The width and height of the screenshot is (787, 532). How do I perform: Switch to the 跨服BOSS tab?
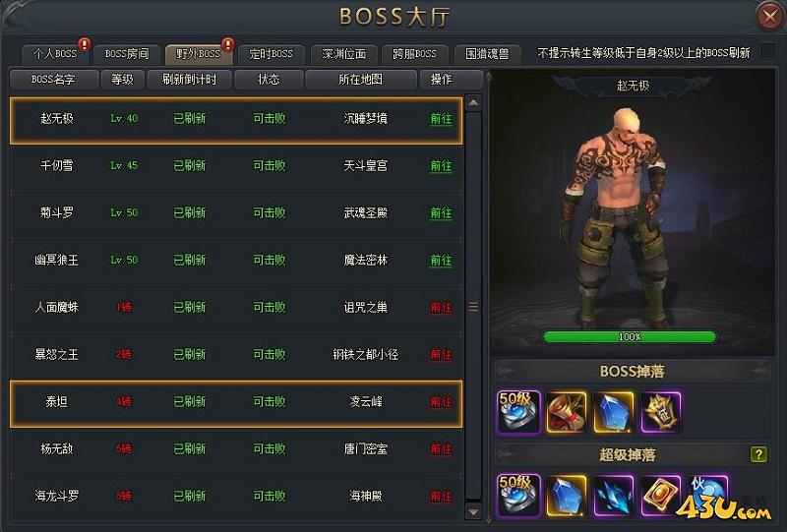(x=414, y=54)
